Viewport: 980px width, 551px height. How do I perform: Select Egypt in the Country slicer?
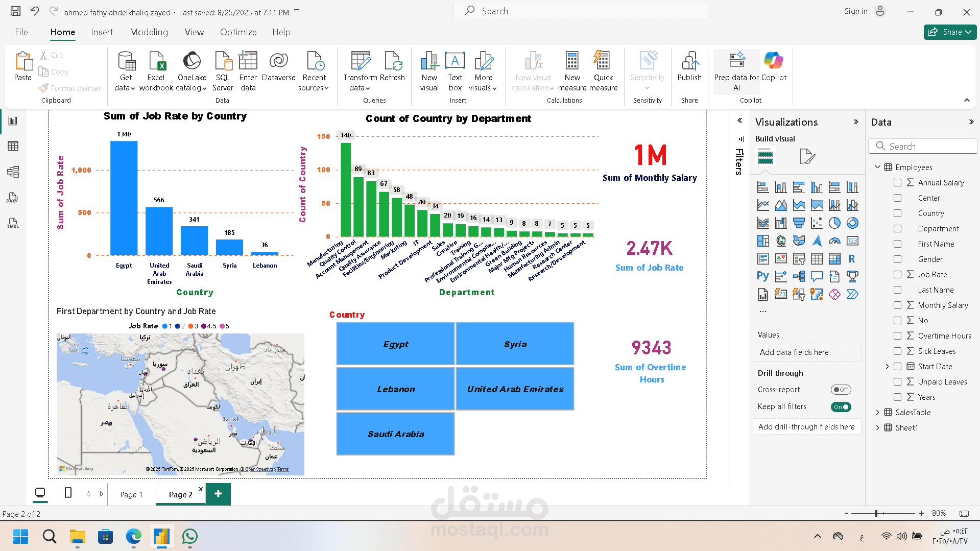(x=395, y=344)
